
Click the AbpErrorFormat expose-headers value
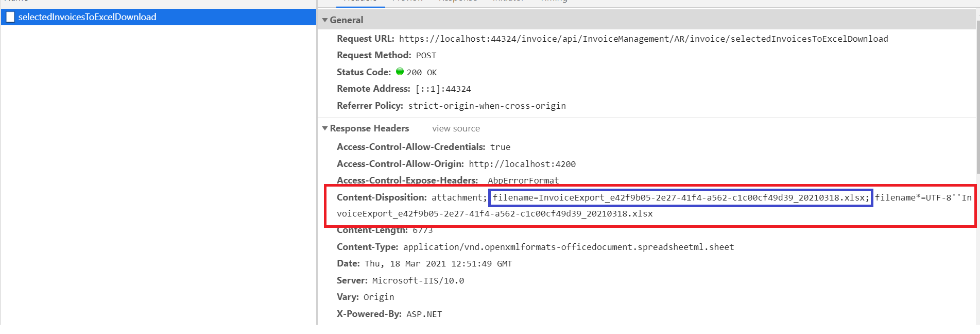pyautogui.click(x=523, y=180)
